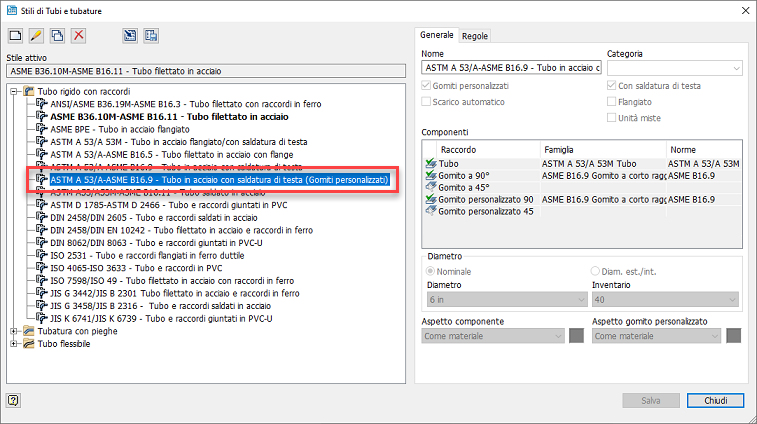Open Aspetto gomito personalizzato dropdown
This screenshot has height=424, width=757.
(656, 336)
